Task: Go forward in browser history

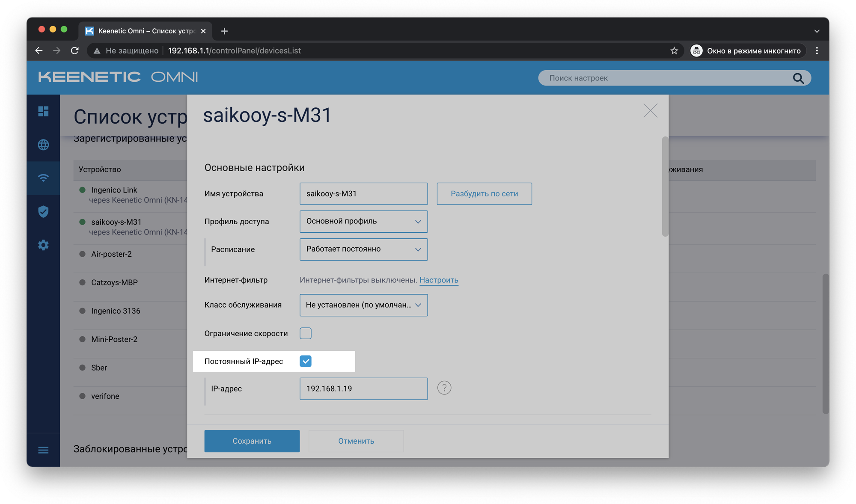Action: click(x=57, y=50)
